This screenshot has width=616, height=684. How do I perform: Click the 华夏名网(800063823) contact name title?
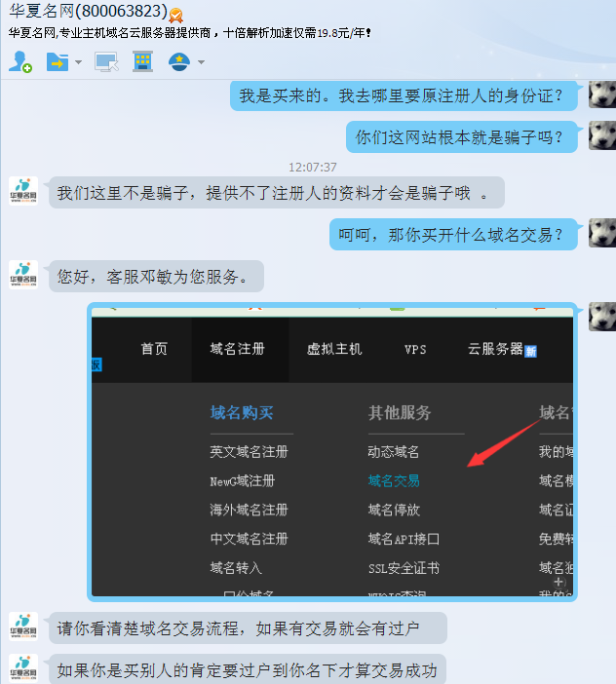[87, 14]
